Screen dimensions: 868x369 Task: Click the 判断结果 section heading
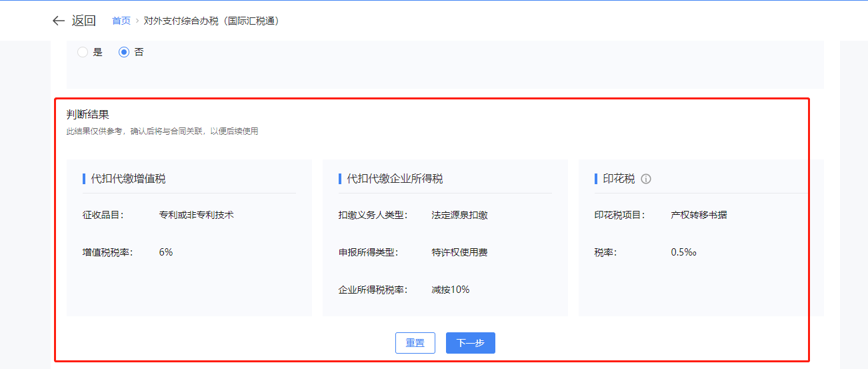pyautogui.click(x=87, y=115)
